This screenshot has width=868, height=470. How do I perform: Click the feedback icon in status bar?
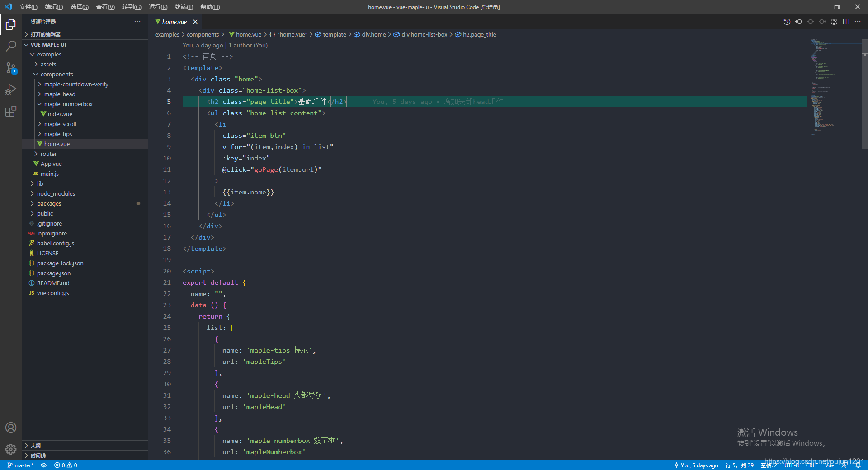(844, 465)
